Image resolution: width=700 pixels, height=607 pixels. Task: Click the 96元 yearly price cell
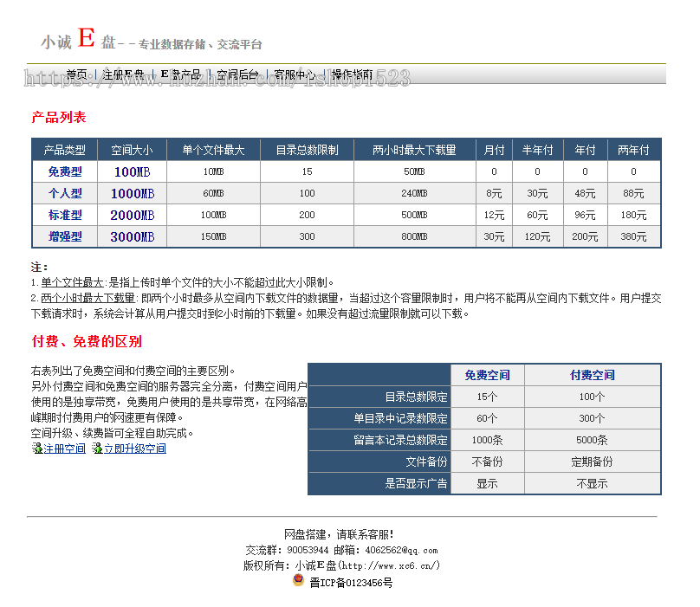(x=586, y=215)
